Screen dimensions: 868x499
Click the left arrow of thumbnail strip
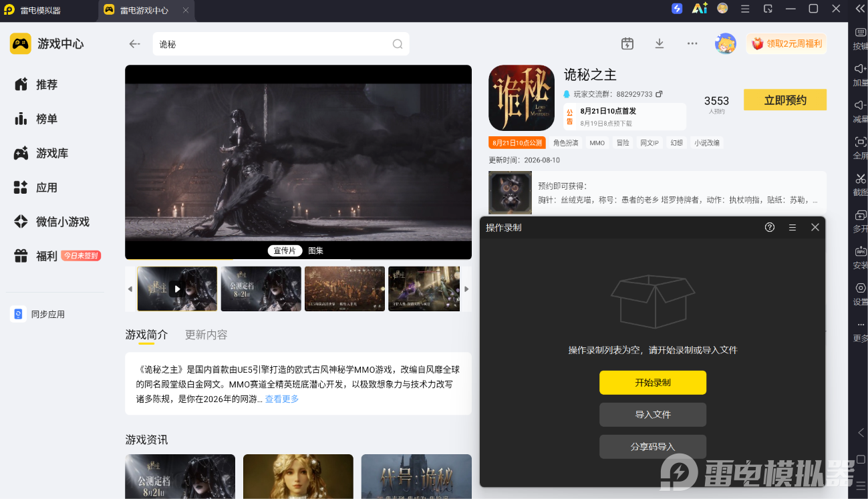pos(130,289)
